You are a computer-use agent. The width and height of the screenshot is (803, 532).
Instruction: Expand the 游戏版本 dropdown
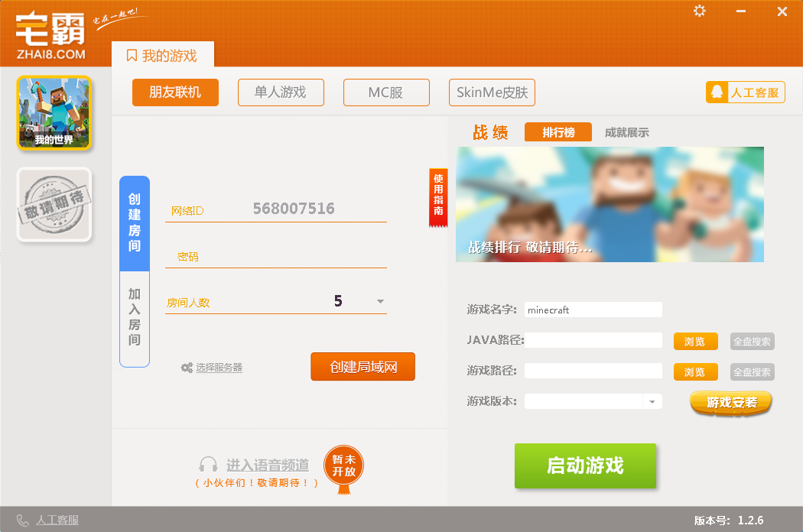(652, 401)
